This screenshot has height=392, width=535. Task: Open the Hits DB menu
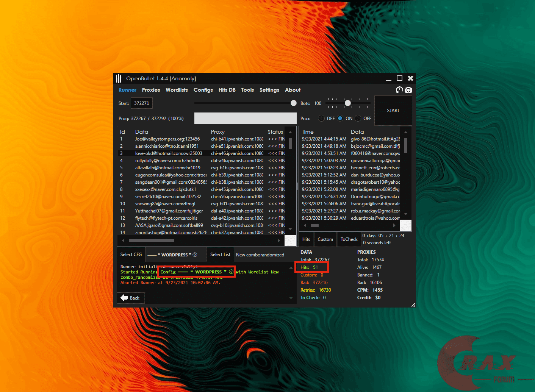click(x=227, y=90)
